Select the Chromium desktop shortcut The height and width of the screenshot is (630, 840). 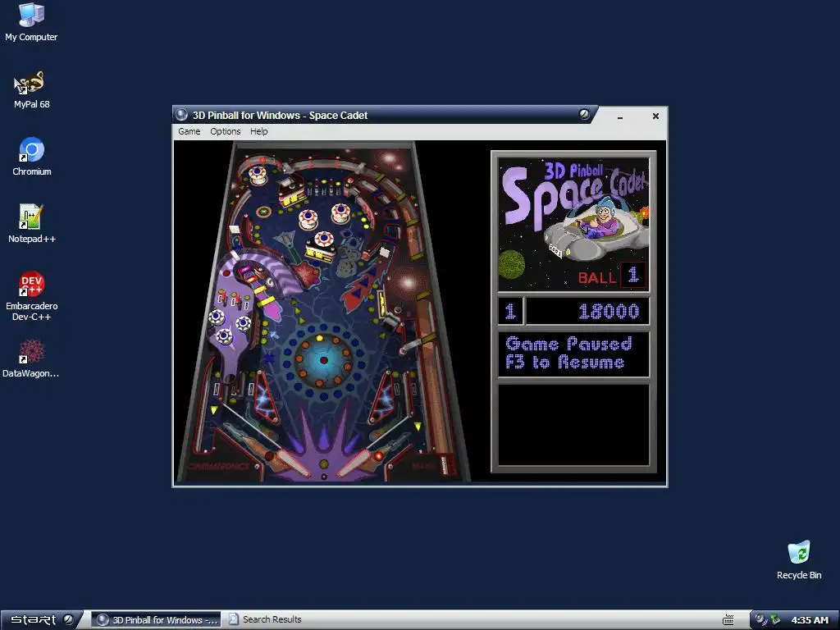point(32,157)
